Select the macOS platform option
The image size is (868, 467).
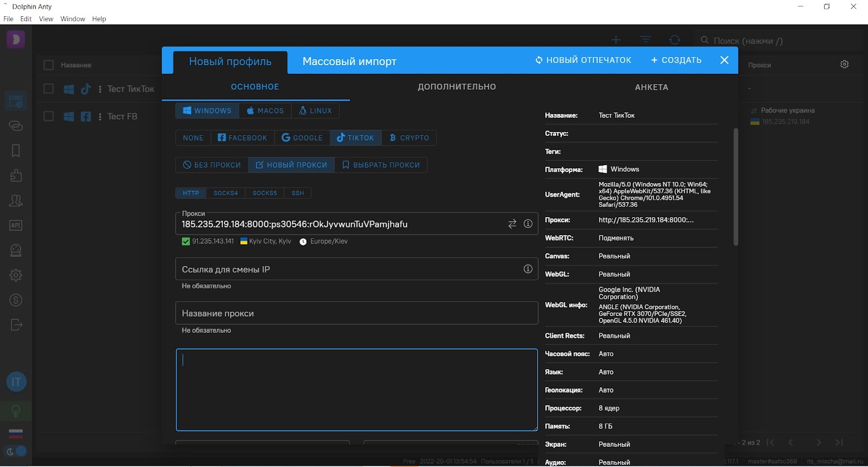[x=265, y=111]
